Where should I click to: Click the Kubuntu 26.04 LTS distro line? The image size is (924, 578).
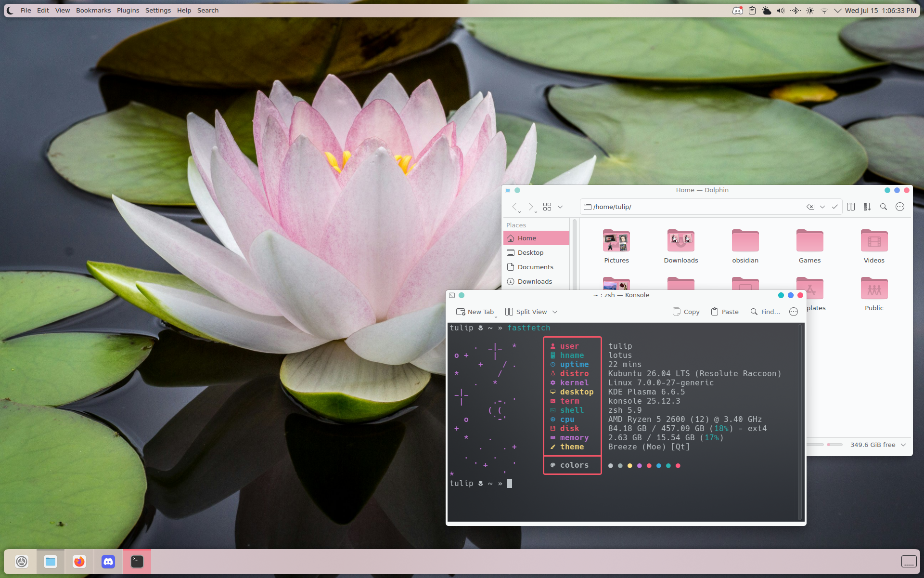[x=694, y=373]
